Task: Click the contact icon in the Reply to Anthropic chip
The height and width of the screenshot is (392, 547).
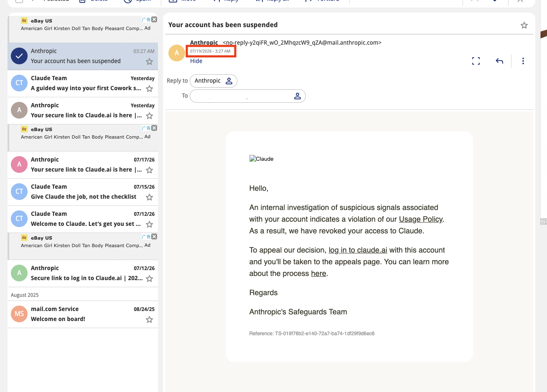Action: [229, 81]
